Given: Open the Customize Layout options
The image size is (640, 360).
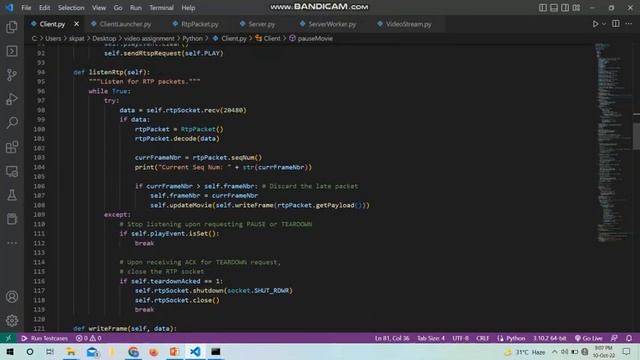Looking at the screenshot, I should [x=576, y=8].
